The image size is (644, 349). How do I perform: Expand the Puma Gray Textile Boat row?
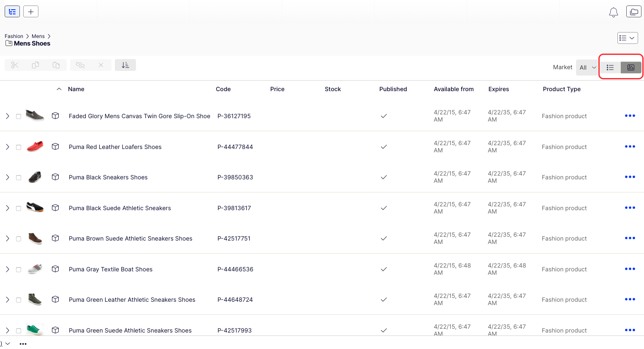[7, 269]
